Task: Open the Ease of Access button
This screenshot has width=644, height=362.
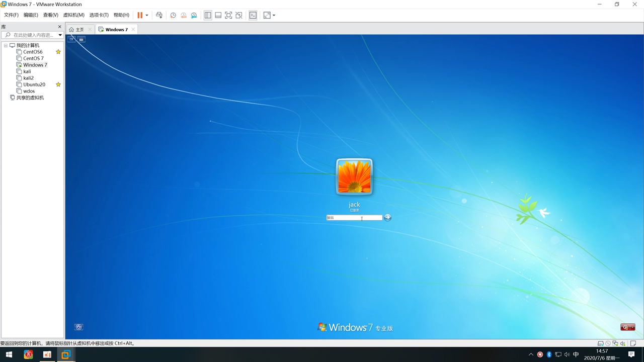Action: point(78,327)
